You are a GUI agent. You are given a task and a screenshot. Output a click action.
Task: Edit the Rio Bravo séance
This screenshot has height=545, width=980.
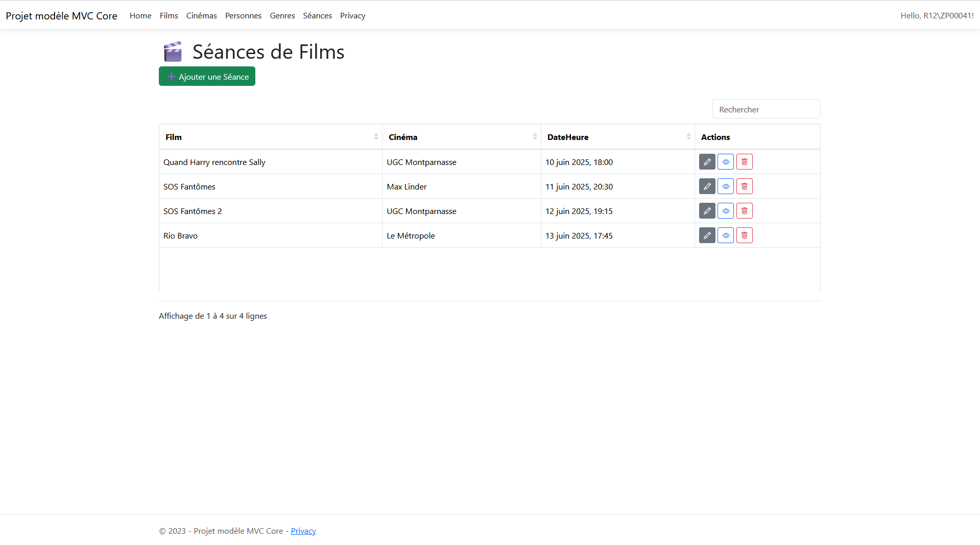[707, 235]
